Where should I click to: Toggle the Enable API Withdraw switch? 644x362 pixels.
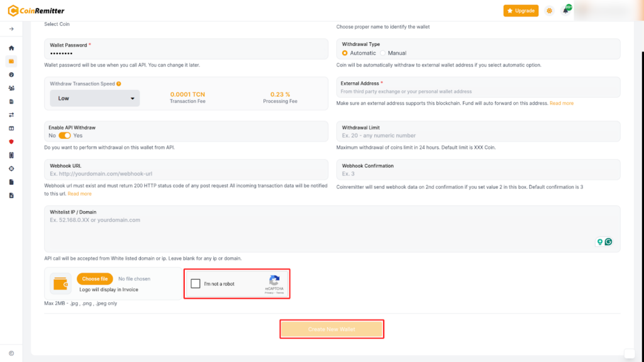click(65, 135)
